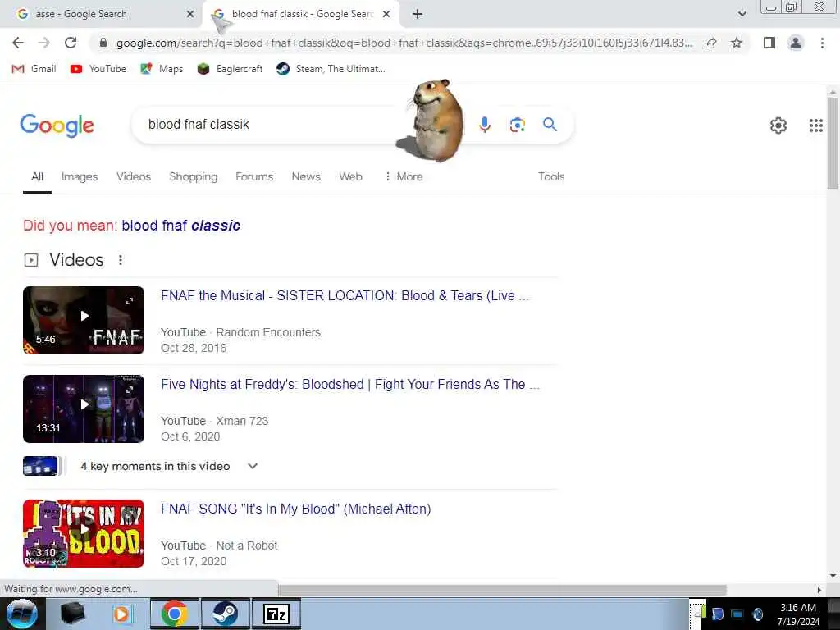Open the Maps bookmark
Screen dimensions: 840x630
162,69
